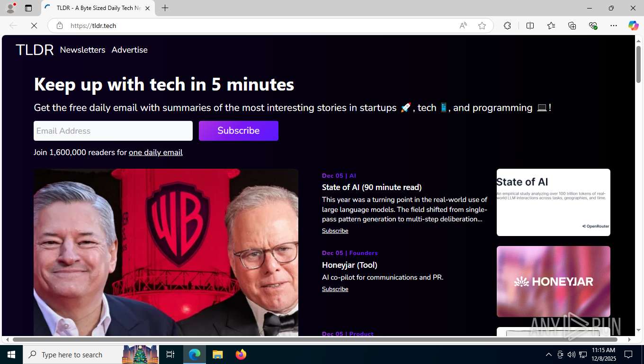
Task: Click the taskbar search box
Action: [x=91, y=355]
